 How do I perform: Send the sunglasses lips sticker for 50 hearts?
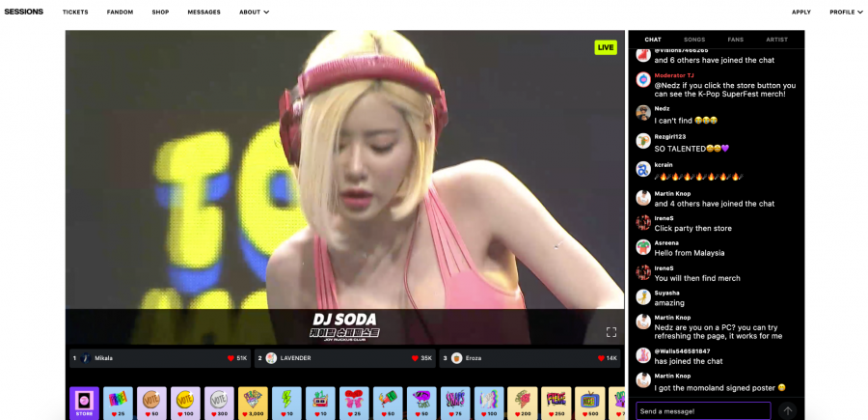[421, 403]
